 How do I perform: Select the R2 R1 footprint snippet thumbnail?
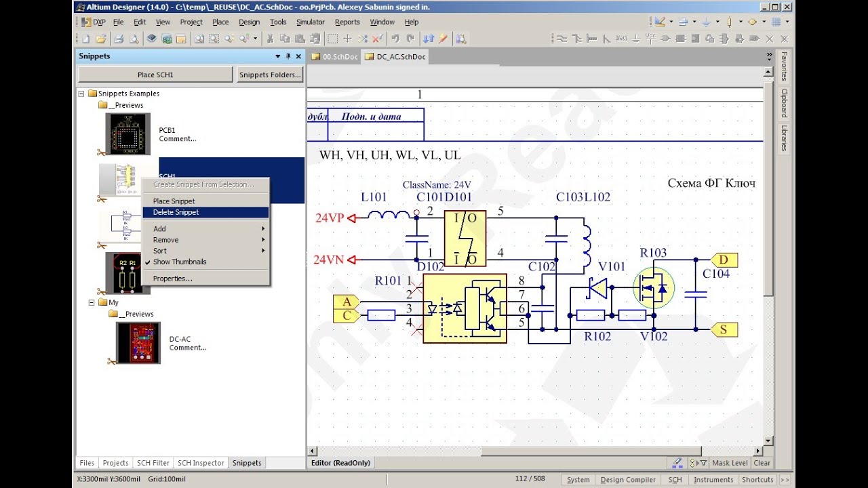(127, 273)
